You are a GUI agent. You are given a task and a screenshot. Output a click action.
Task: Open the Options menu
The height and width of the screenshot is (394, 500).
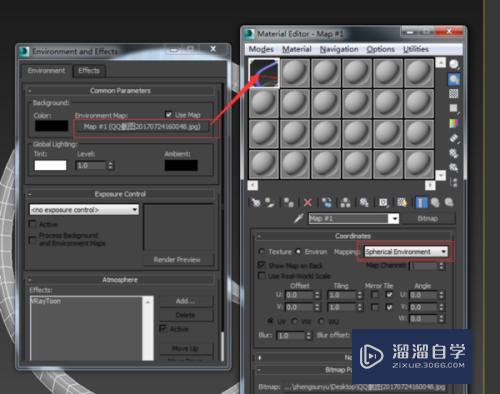click(381, 49)
